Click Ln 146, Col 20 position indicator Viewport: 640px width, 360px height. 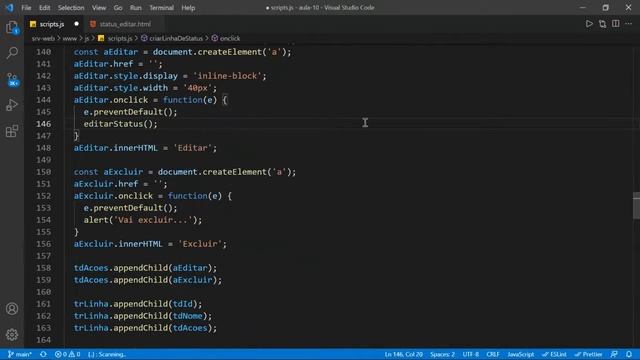[x=403, y=354]
